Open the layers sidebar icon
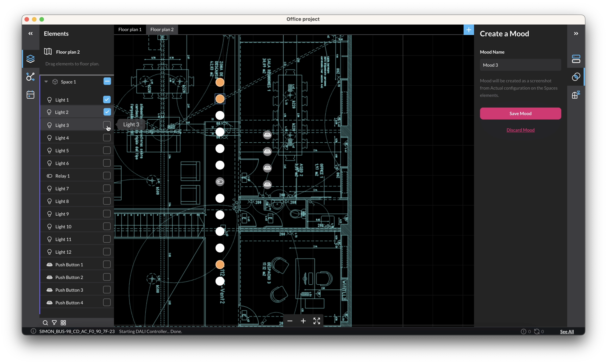Image resolution: width=607 pixels, height=364 pixels. tap(31, 59)
